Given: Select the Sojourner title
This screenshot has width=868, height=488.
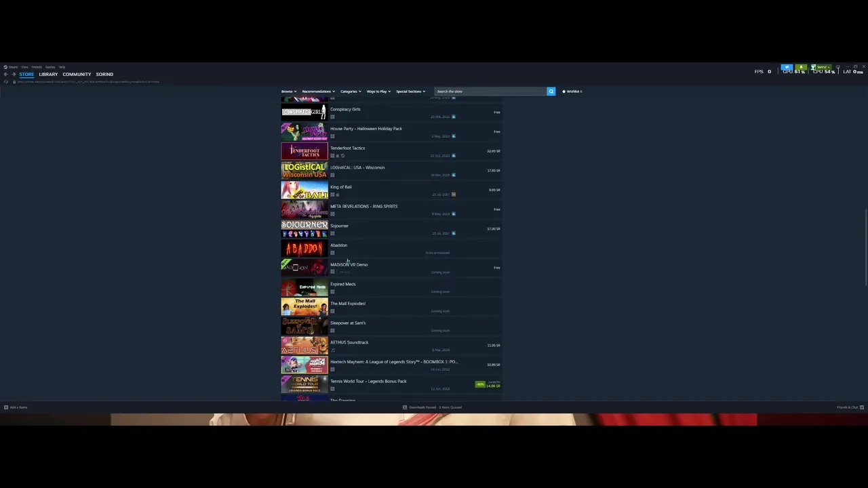Looking at the screenshot, I should click(x=339, y=226).
